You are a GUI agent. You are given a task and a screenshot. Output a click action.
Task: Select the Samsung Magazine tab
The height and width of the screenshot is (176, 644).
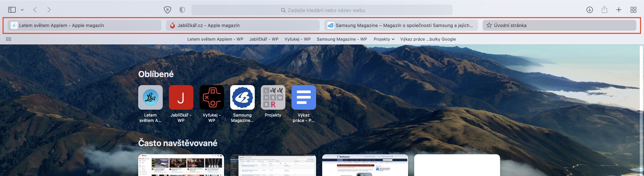pos(401,25)
